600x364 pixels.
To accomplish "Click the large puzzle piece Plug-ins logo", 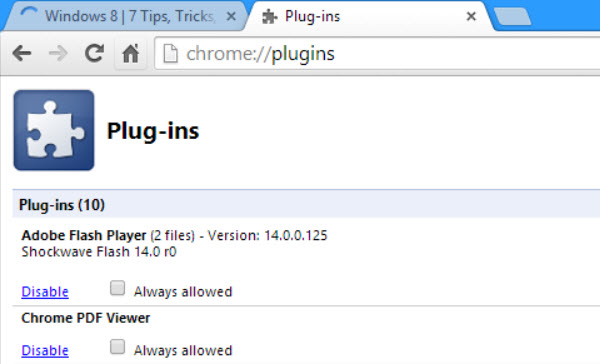I will (x=54, y=130).
